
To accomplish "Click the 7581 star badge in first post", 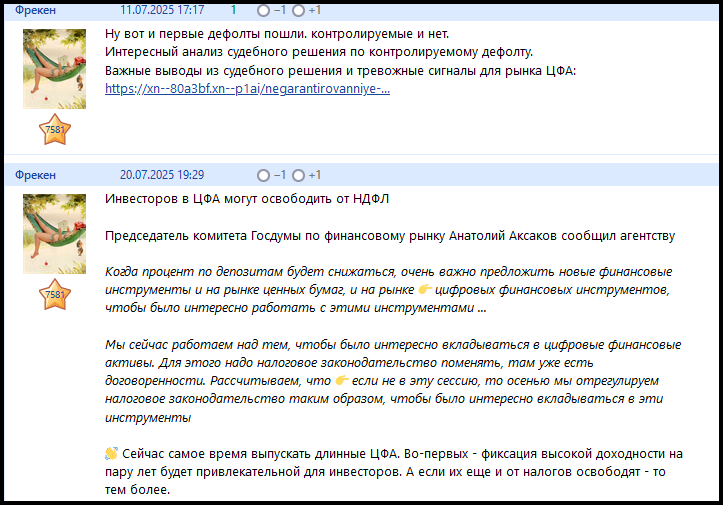I will (x=55, y=130).
